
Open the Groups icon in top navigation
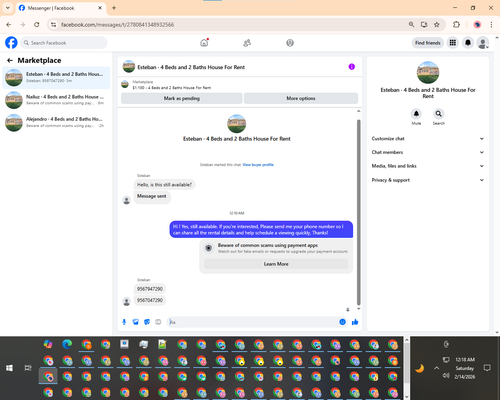coord(290,43)
